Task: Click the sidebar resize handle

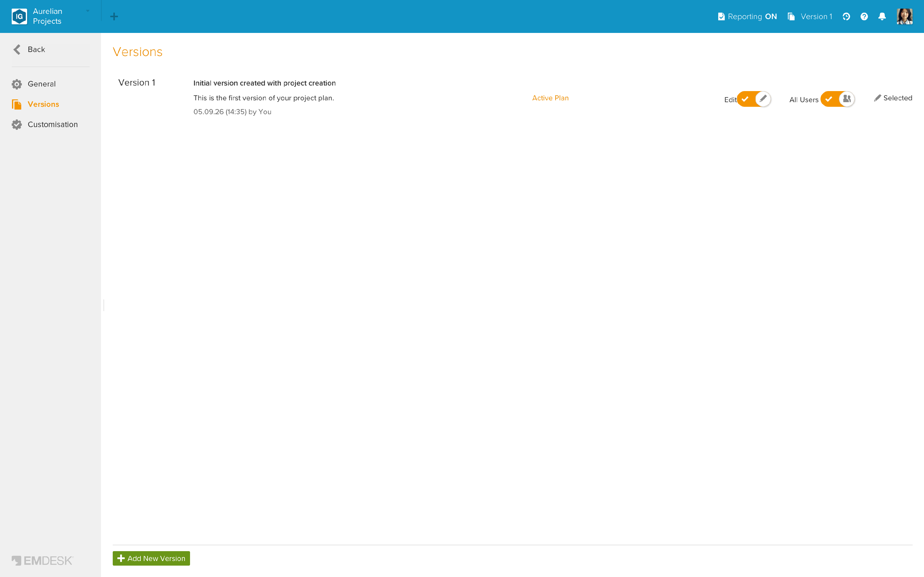Action: coord(103,305)
